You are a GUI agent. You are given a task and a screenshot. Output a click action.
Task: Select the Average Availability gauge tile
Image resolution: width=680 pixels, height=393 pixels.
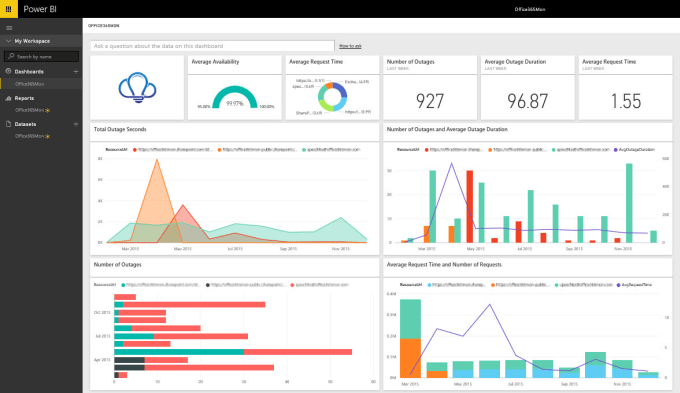coord(235,88)
